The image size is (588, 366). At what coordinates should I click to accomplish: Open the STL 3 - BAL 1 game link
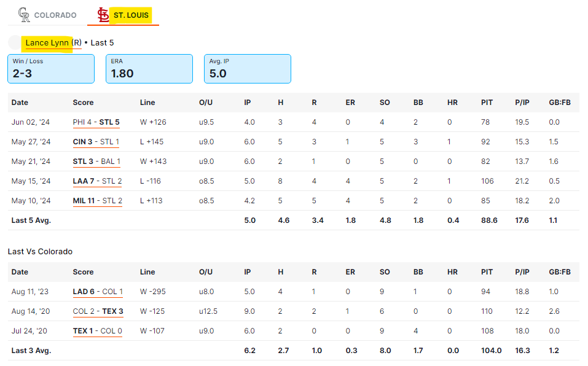click(96, 162)
